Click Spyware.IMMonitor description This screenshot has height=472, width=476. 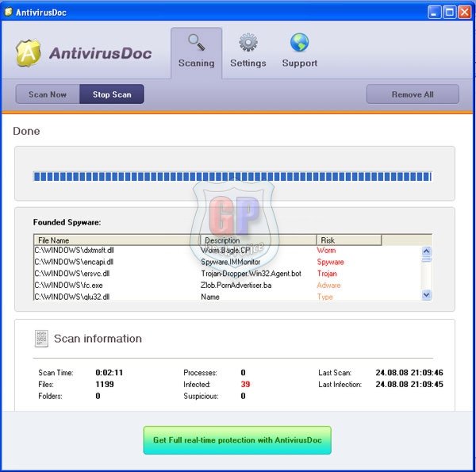pyautogui.click(x=230, y=262)
